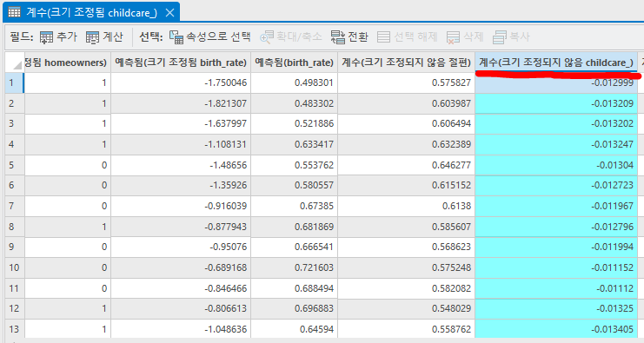Viewport: 644px width, 343px height.
Task: Click the cell with value -1.48656
Action: 181,165
